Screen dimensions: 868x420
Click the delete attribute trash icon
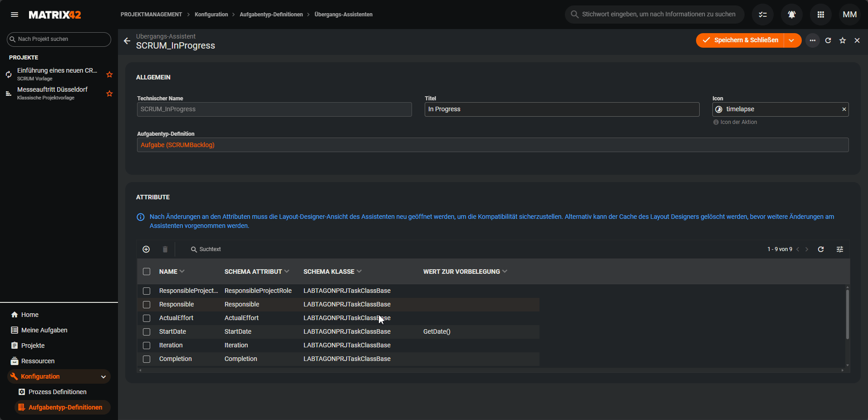(165, 249)
